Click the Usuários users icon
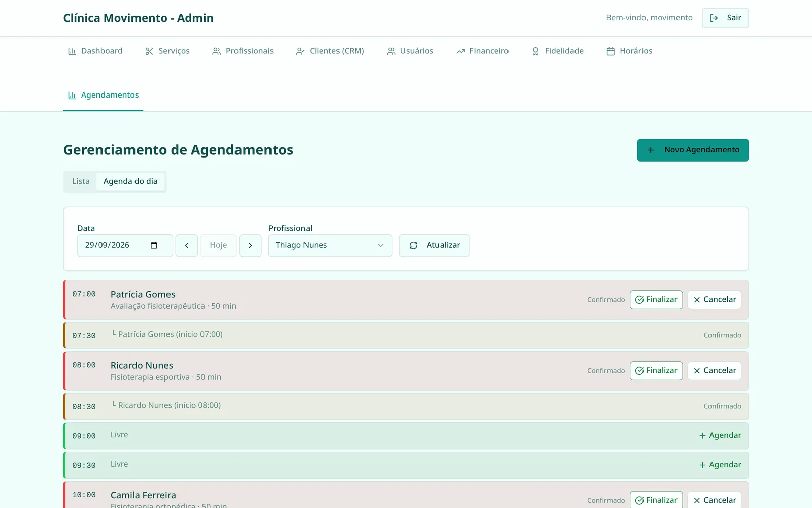This screenshot has width=812, height=508. point(391,51)
